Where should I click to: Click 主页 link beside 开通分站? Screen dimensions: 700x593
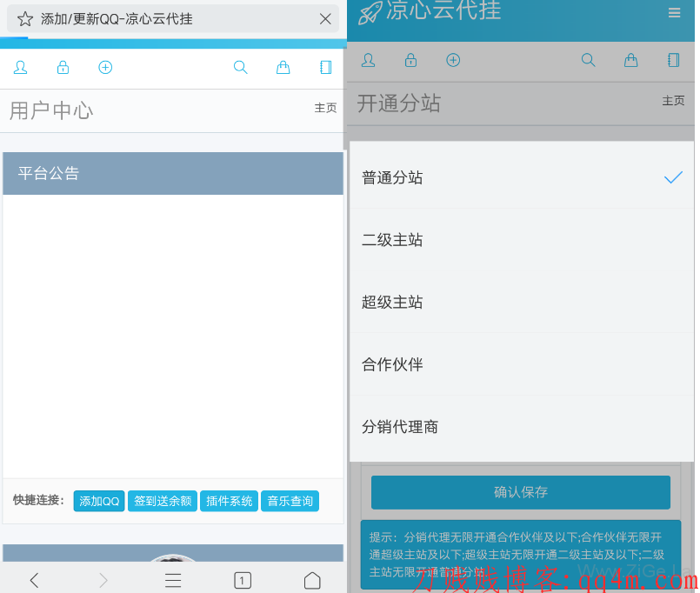pyautogui.click(x=673, y=101)
